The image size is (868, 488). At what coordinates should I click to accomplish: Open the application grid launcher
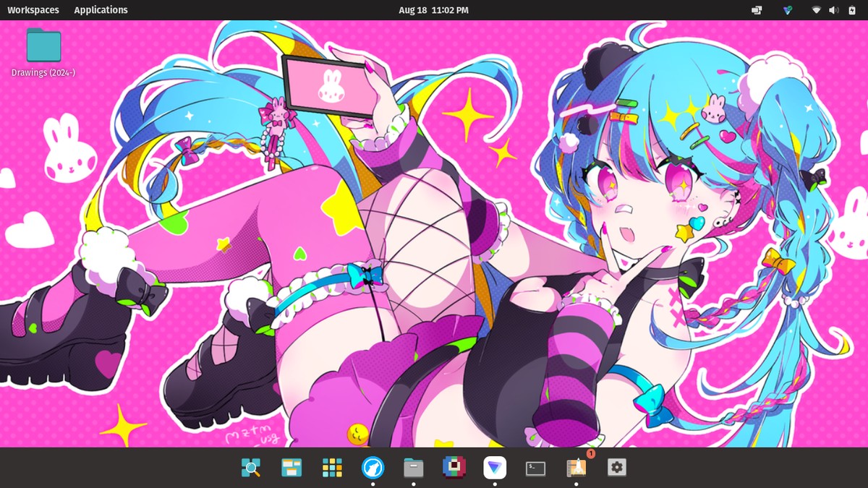point(331,468)
